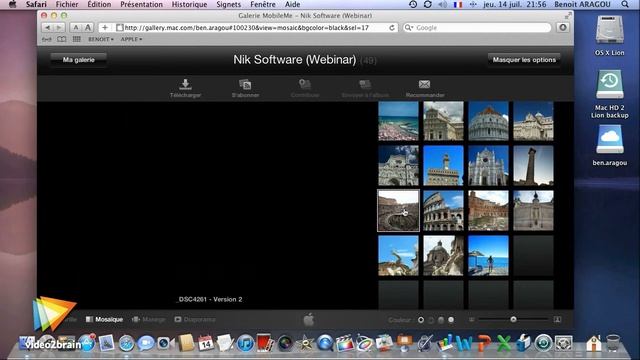Switch to Diaporama slideshow view
This screenshot has width=640, height=360.
[x=195, y=320]
